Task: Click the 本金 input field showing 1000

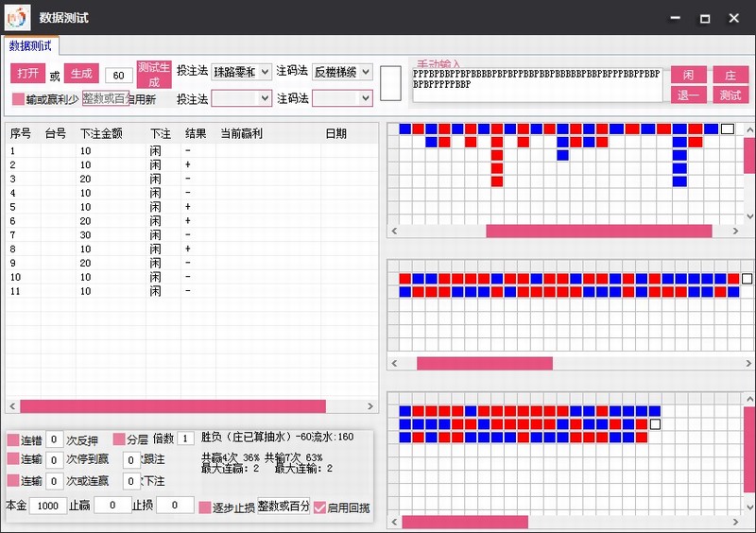Action: [47, 506]
